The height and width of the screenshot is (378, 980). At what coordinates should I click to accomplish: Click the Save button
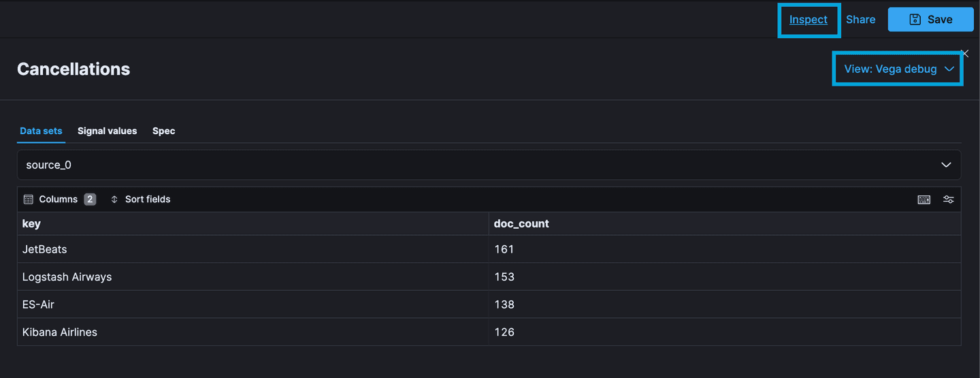[930, 20]
